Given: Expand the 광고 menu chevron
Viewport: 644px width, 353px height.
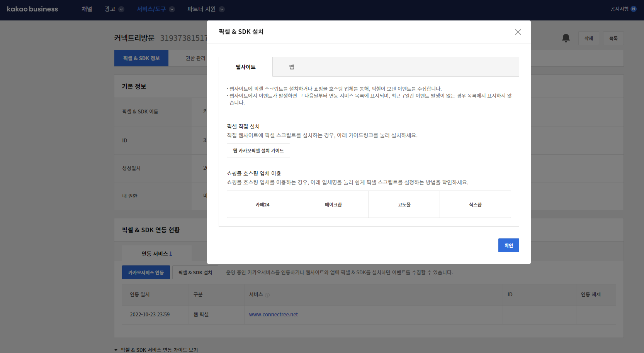Looking at the screenshot, I should [121, 9].
